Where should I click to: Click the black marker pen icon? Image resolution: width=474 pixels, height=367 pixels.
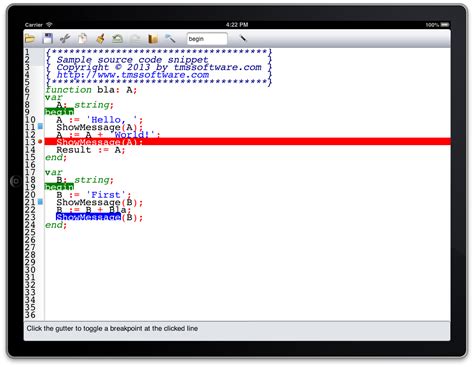243,38
